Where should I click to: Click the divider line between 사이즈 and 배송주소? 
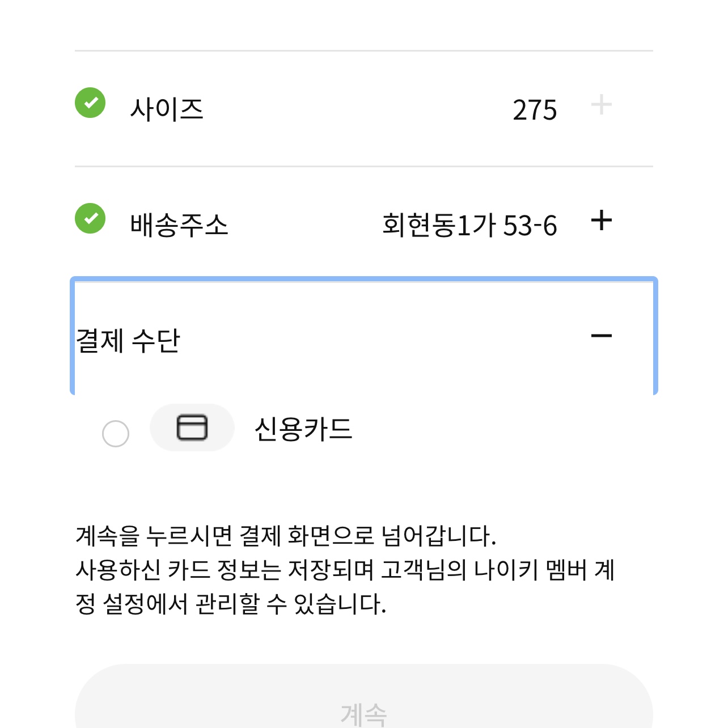tap(364, 166)
